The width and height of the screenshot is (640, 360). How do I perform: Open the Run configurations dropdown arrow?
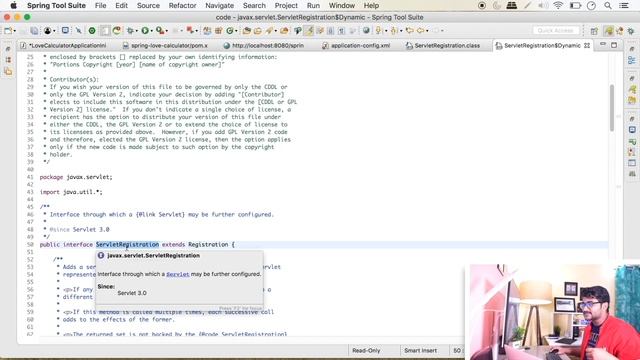[151, 31]
